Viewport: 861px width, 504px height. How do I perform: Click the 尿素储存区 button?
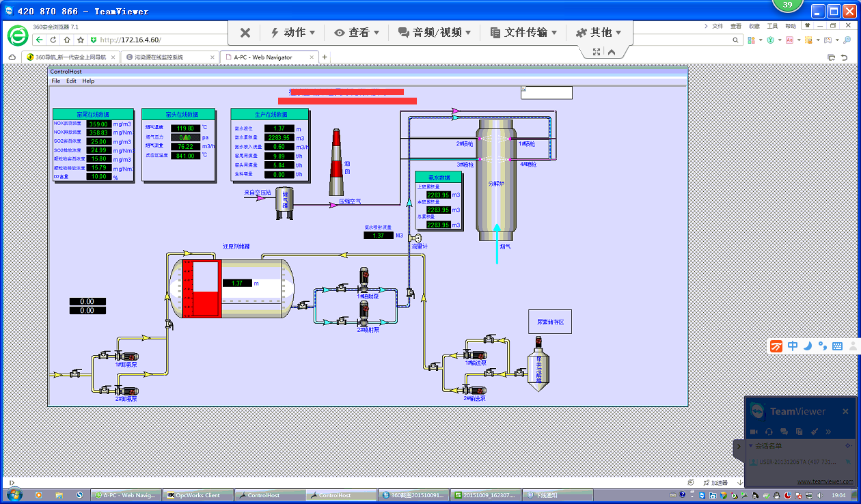tap(550, 321)
